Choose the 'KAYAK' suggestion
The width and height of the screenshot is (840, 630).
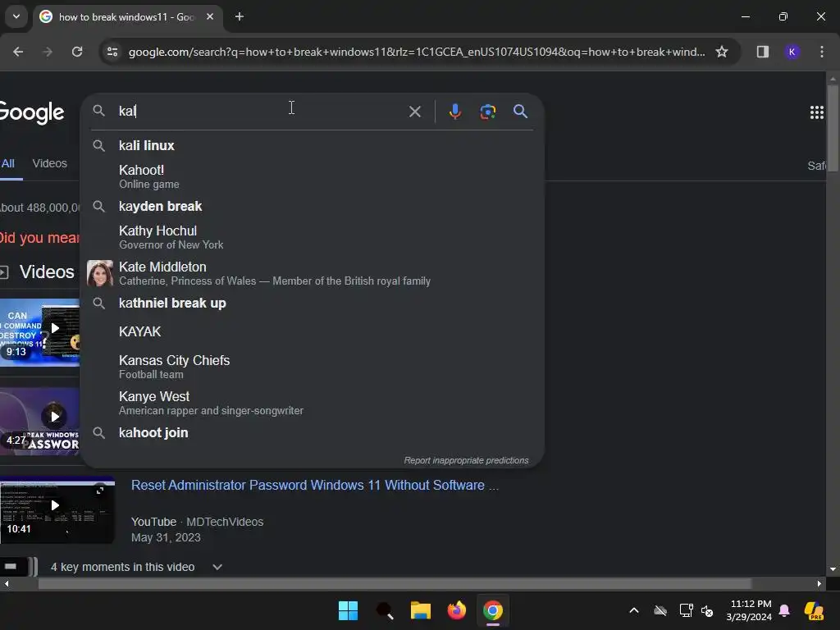(x=313, y=331)
